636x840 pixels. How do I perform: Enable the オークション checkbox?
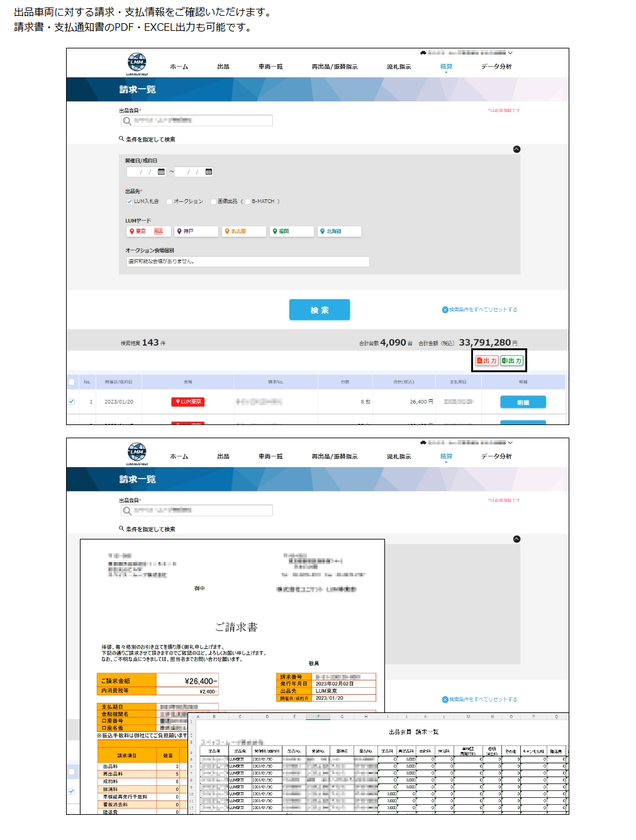click(169, 202)
